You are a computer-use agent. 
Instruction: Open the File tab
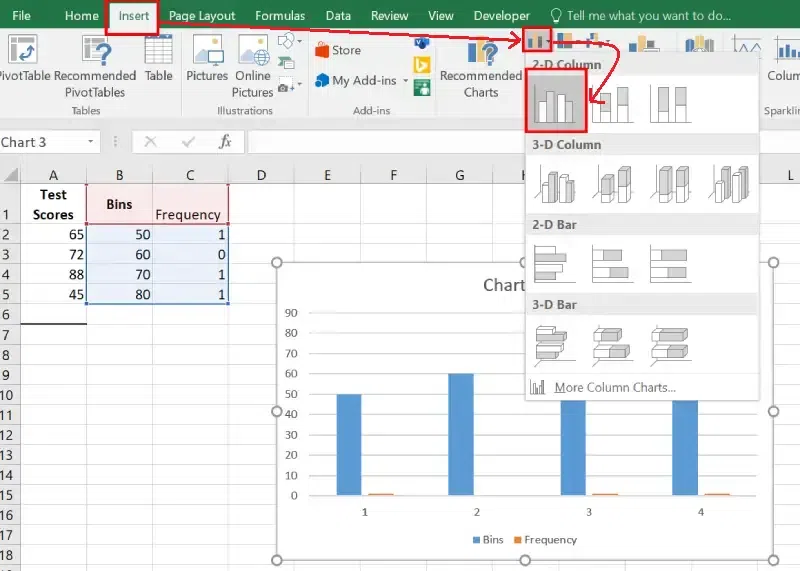21,16
